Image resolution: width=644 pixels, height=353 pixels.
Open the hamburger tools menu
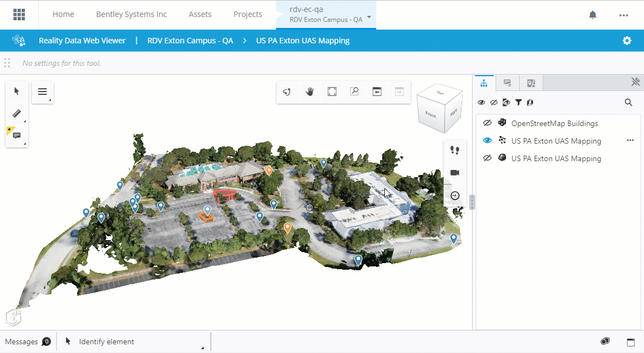[x=42, y=92]
